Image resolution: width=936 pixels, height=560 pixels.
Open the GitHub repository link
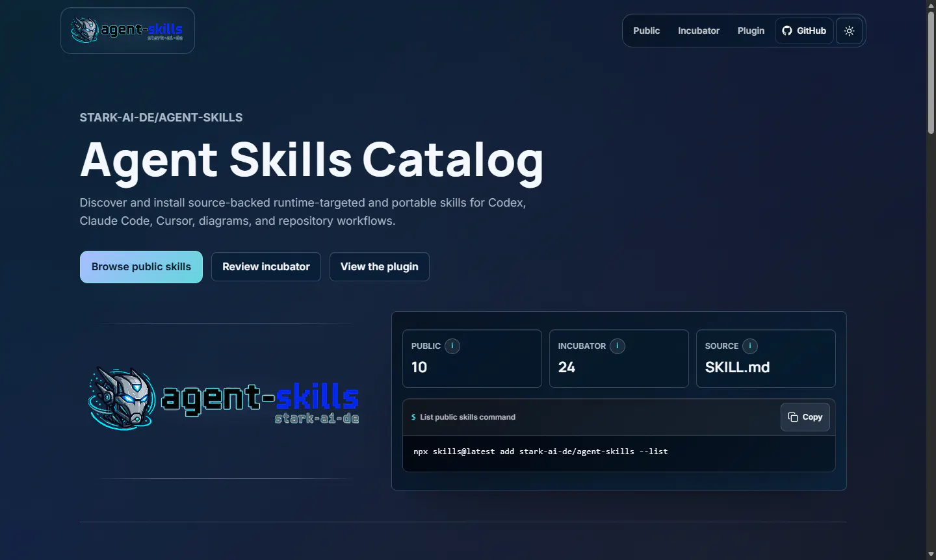coord(804,31)
